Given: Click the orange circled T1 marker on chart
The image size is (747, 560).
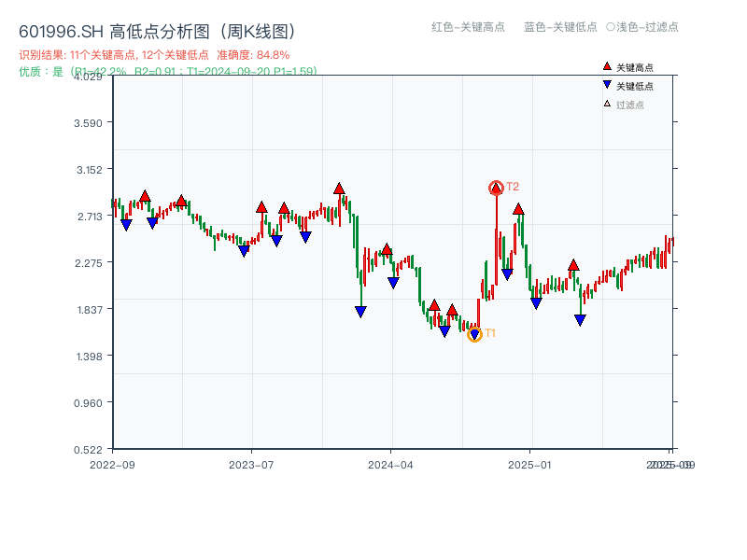Looking at the screenshot, I should 474,332.
